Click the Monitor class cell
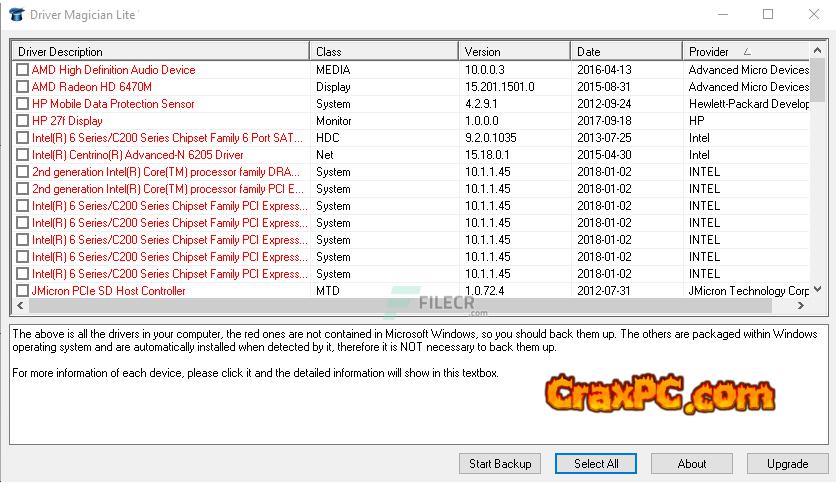Viewport: 836px width, 484px height. (x=334, y=121)
